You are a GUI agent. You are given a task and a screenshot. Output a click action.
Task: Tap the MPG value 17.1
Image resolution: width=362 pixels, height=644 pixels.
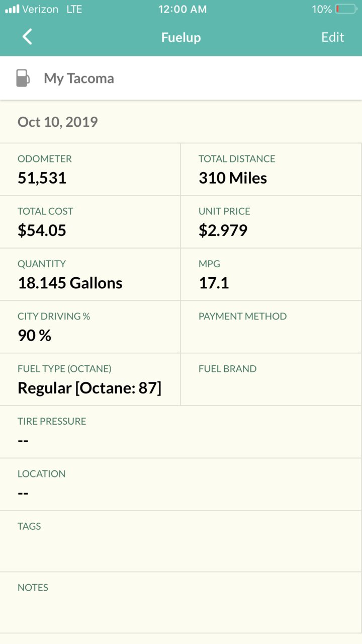[x=214, y=283]
